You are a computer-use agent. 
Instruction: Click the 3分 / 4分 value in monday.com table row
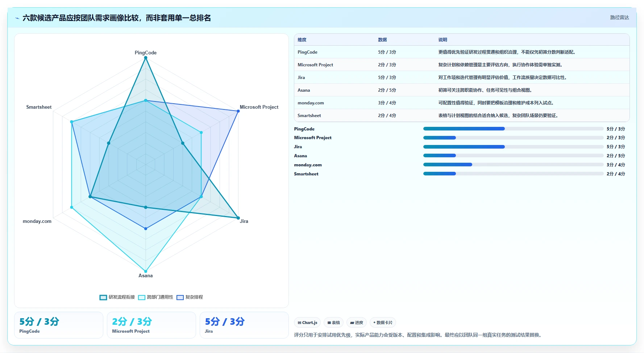point(387,103)
